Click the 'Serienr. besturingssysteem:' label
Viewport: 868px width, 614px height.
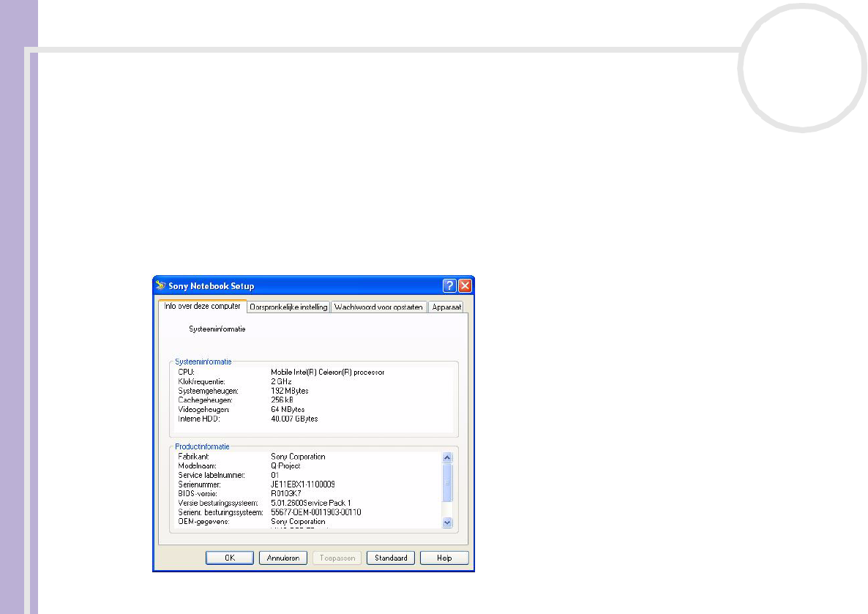coord(221,513)
